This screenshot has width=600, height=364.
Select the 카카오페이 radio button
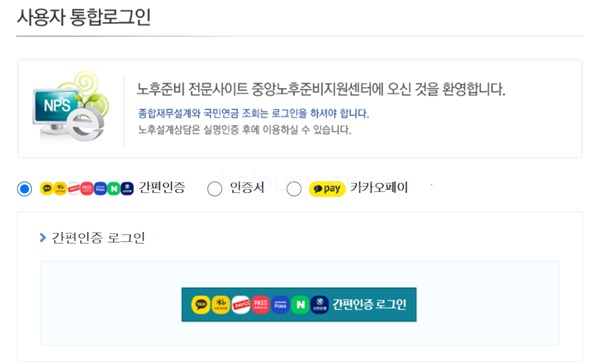[294, 189]
